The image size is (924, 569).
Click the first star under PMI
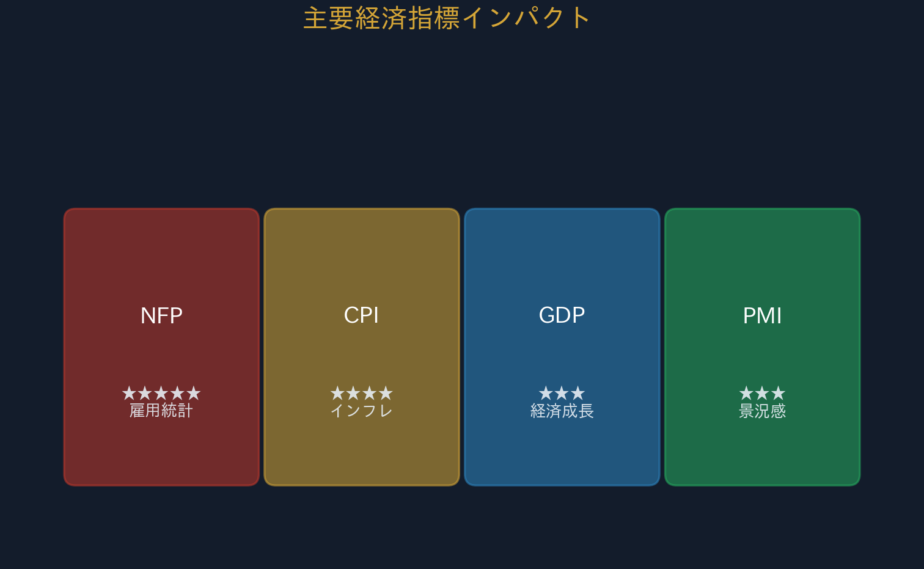(x=746, y=393)
